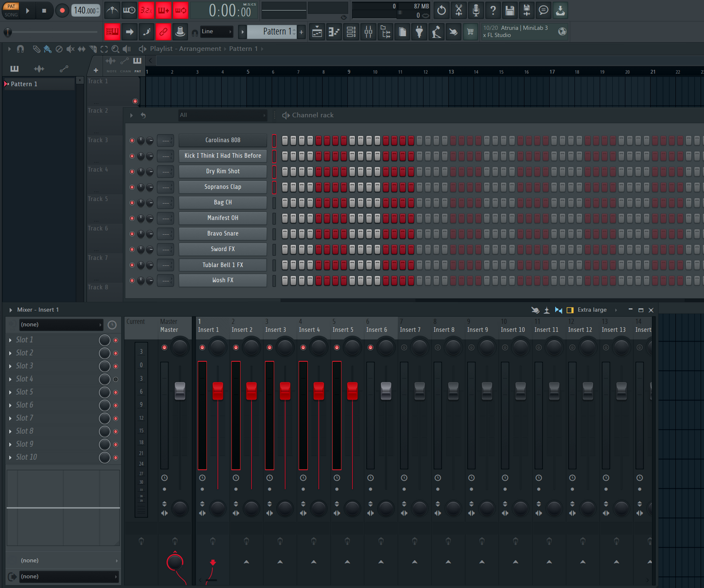Switch transport to SONG mode
The height and width of the screenshot is (588, 704).
click(11, 14)
